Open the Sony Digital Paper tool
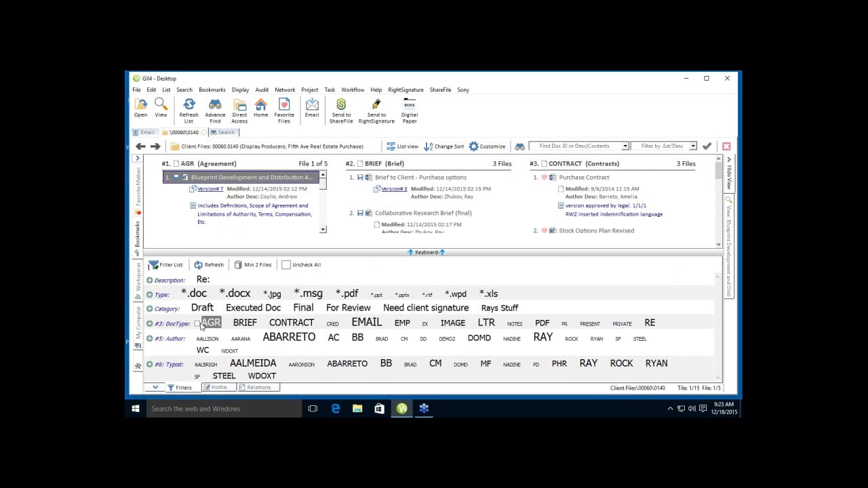This screenshot has width=868, height=488. tap(410, 105)
